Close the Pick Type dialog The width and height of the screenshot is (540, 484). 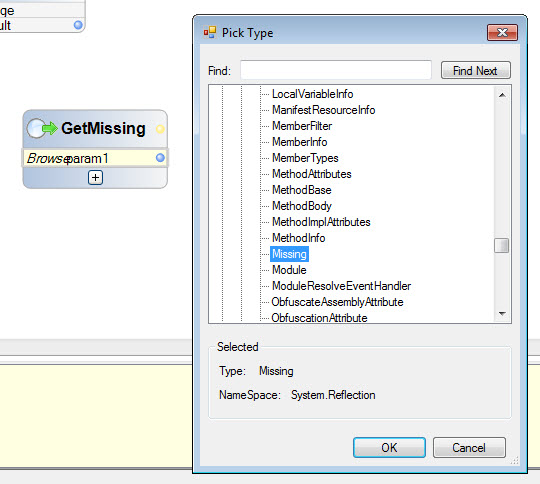coord(502,32)
